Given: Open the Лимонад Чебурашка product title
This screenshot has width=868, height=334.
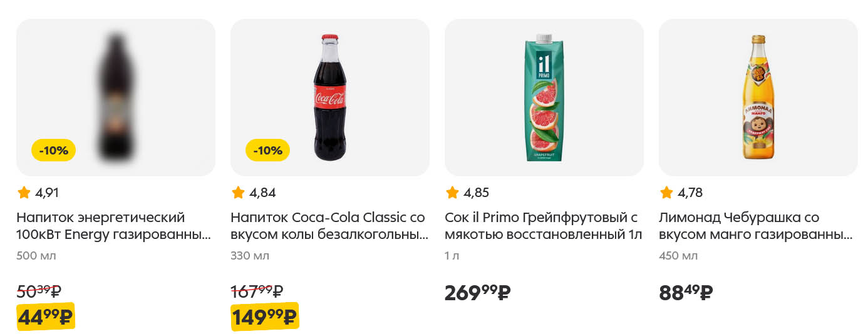Looking at the screenshot, I should (x=756, y=226).
